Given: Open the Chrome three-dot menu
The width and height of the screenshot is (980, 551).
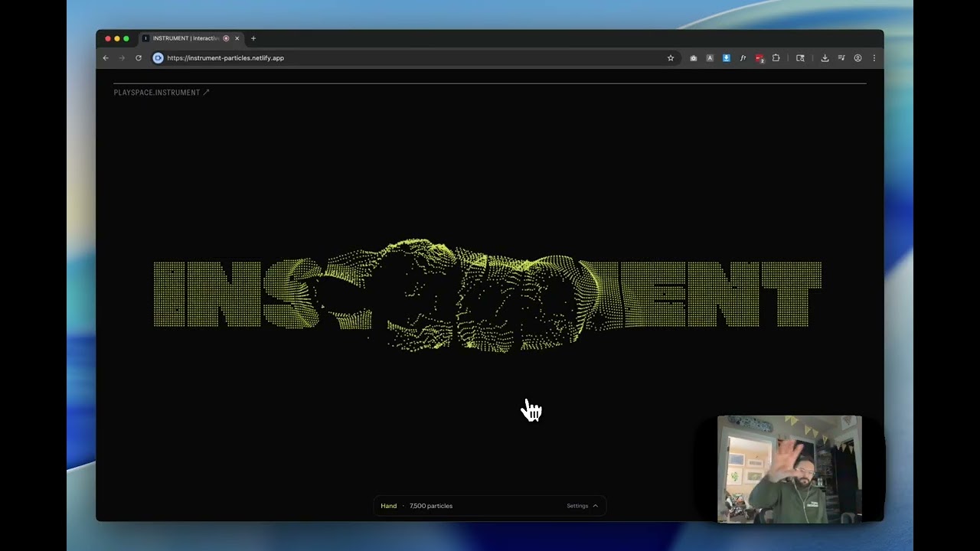Looking at the screenshot, I should (874, 58).
